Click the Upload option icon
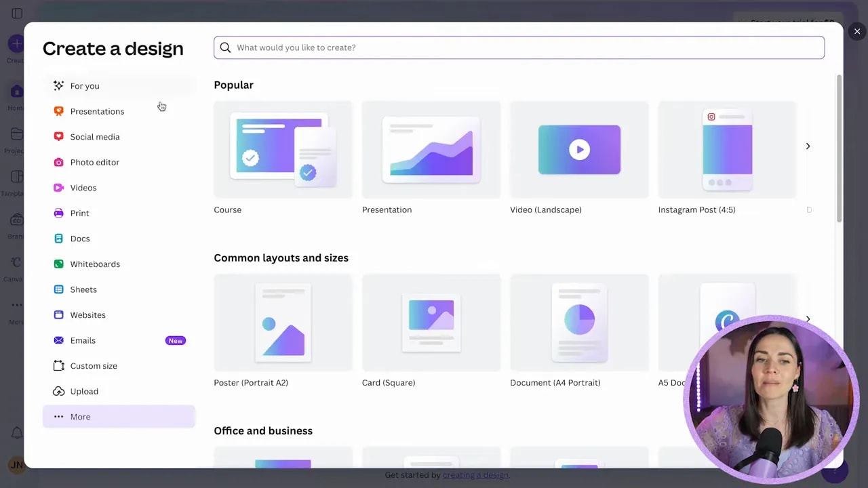 (59, 391)
